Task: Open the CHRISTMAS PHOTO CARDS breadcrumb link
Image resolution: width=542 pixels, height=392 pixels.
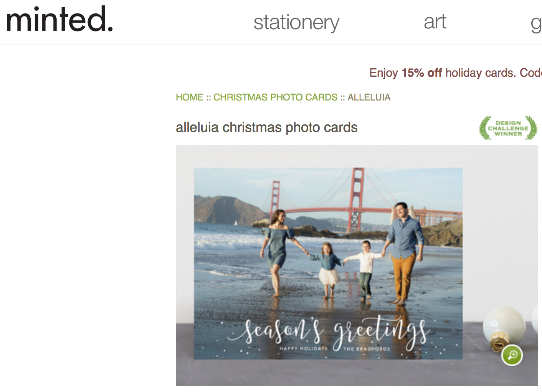Action: (275, 97)
